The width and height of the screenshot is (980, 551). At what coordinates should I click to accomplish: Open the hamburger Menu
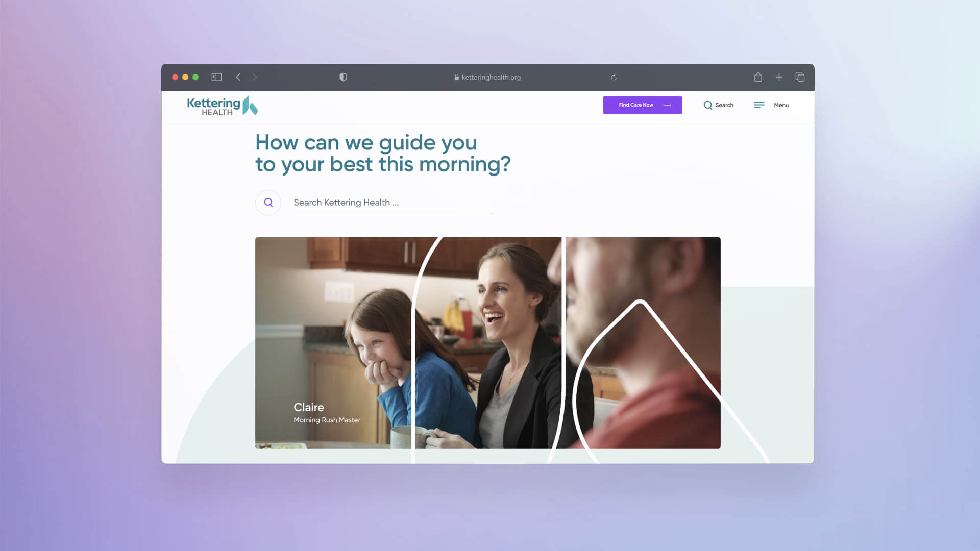tap(771, 105)
